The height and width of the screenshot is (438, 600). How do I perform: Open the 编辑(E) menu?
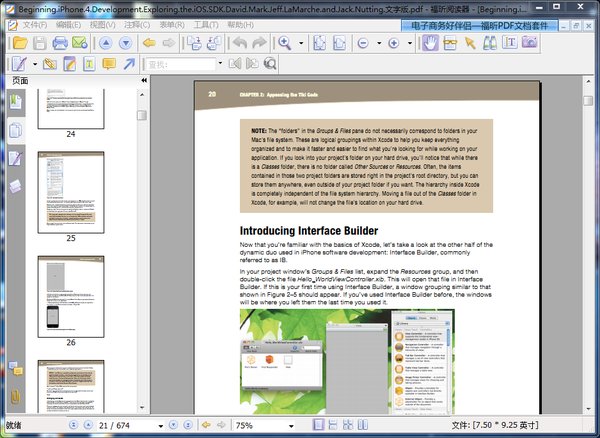click(x=68, y=25)
